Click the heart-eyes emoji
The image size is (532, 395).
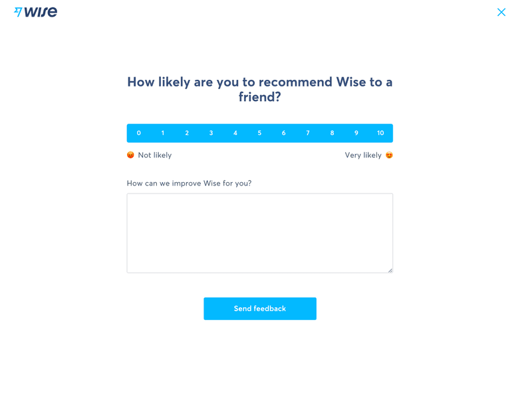[x=389, y=155]
